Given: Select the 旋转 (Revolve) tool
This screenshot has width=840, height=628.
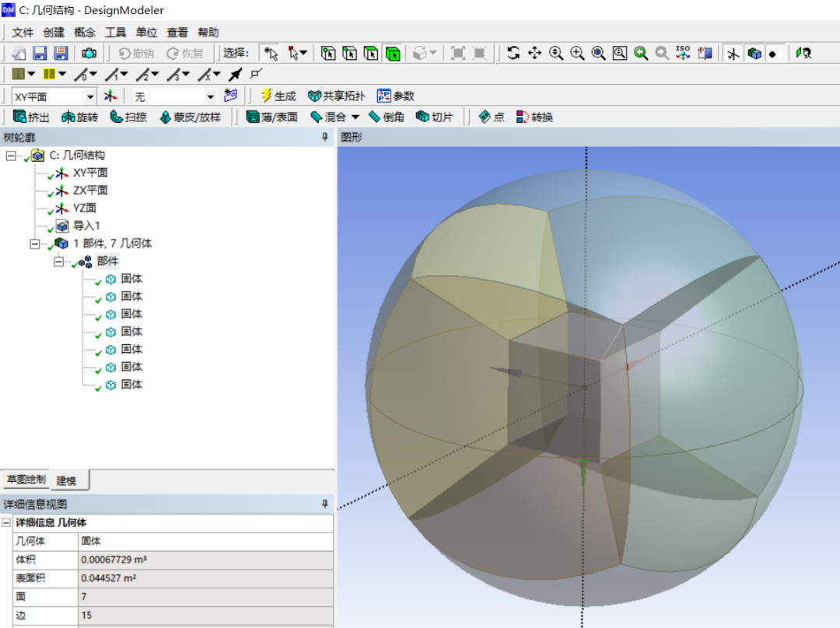Looking at the screenshot, I should (x=80, y=117).
